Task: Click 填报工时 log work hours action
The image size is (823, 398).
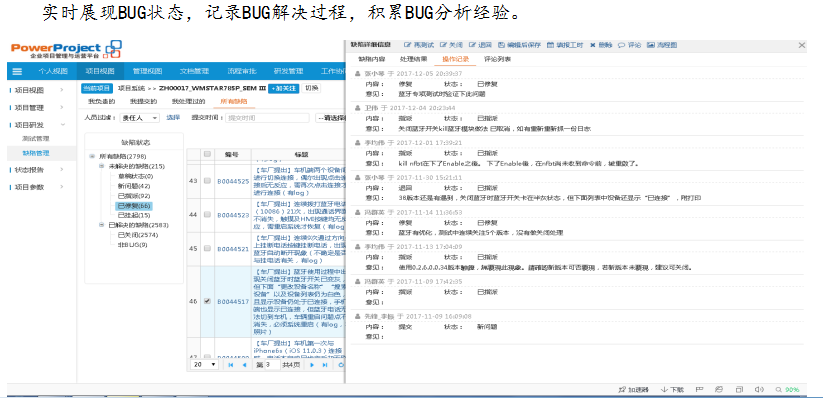Action: pyautogui.click(x=565, y=46)
